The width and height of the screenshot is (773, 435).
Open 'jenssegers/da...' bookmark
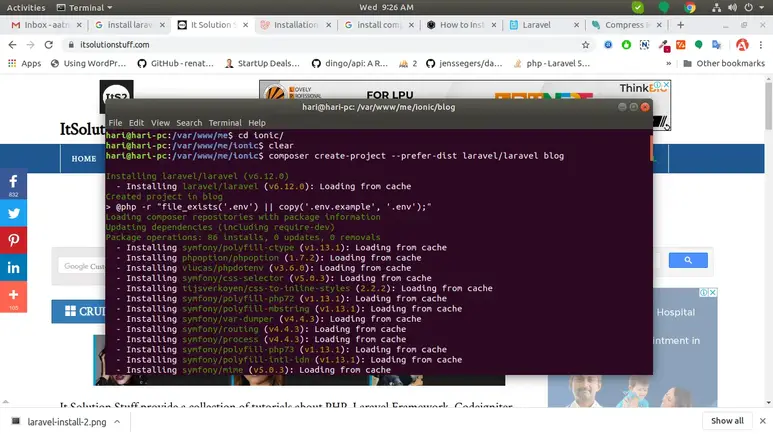pos(464,63)
